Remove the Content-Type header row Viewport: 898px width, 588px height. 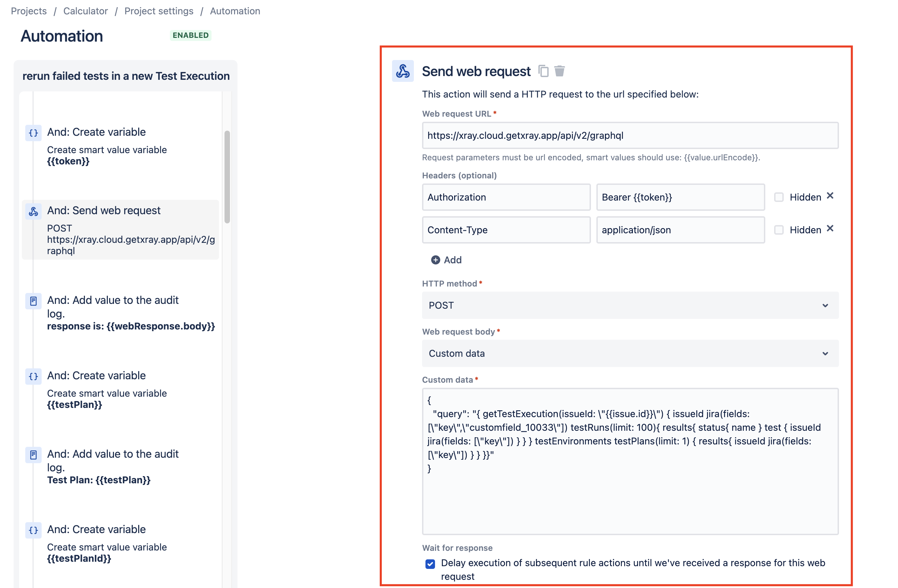[x=830, y=229]
